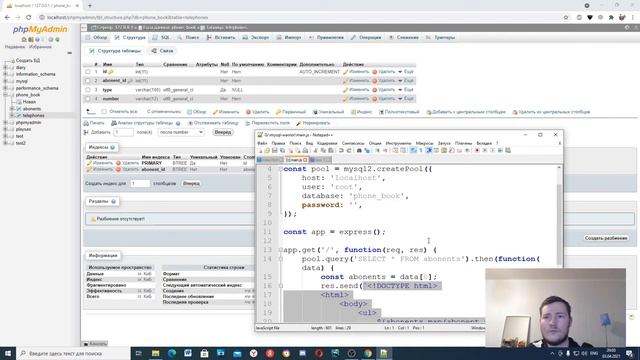The image size is (640, 360).
Task: Click the Replace icon in Notepad++ toolbar
Action: point(367,151)
